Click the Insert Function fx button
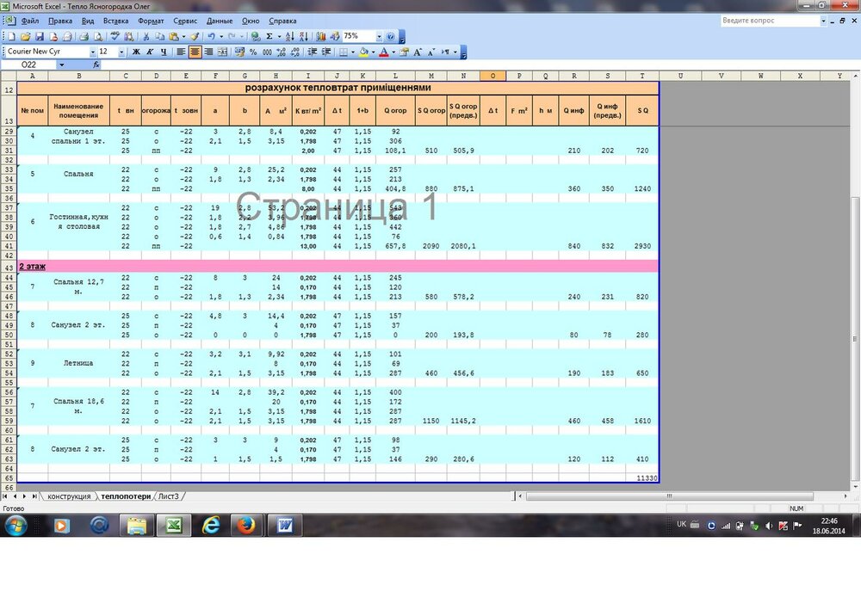This screenshot has height=616, width=861. pos(96,65)
